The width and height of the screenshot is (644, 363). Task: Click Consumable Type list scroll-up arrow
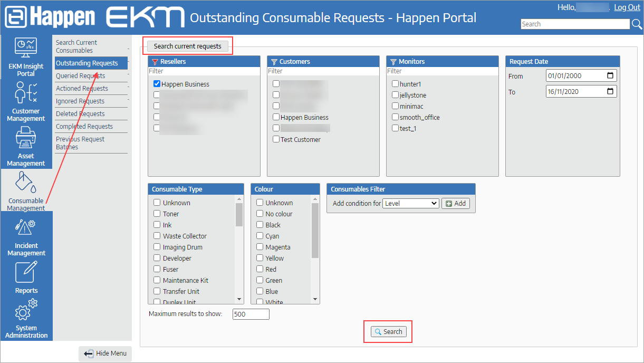(x=239, y=199)
